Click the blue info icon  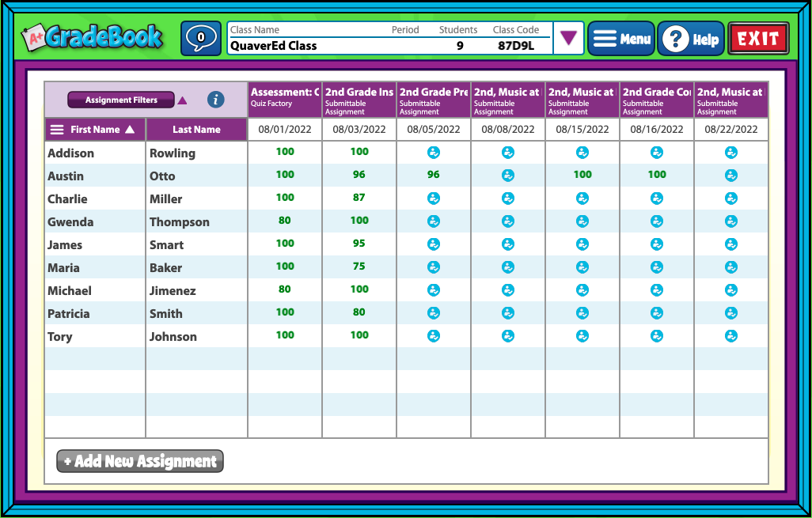pos(216,100)
